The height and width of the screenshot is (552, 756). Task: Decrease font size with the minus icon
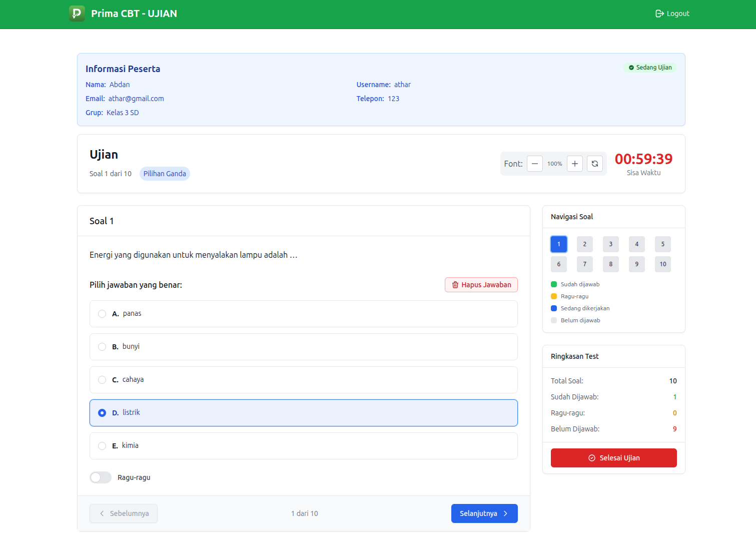(534, 164)
